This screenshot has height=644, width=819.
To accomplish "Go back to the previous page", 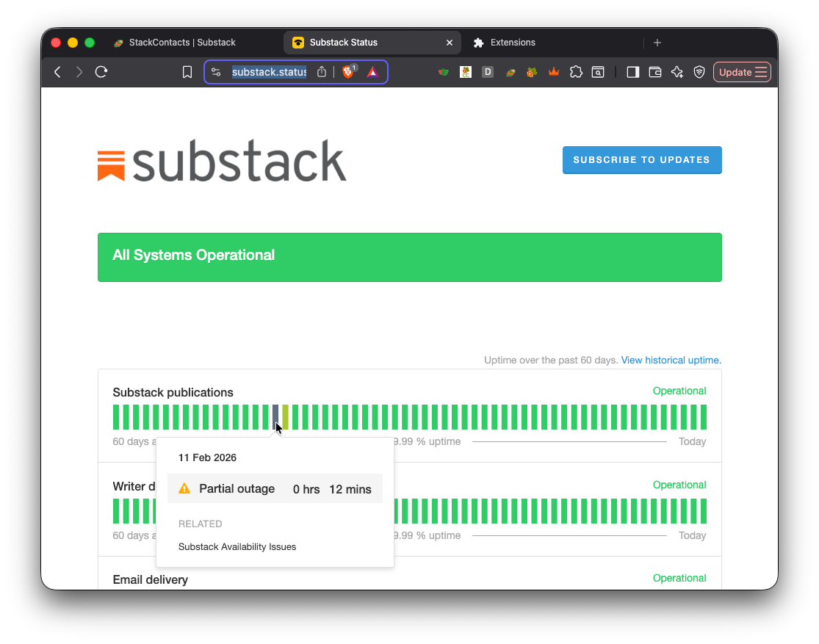I will pos(57,72).
